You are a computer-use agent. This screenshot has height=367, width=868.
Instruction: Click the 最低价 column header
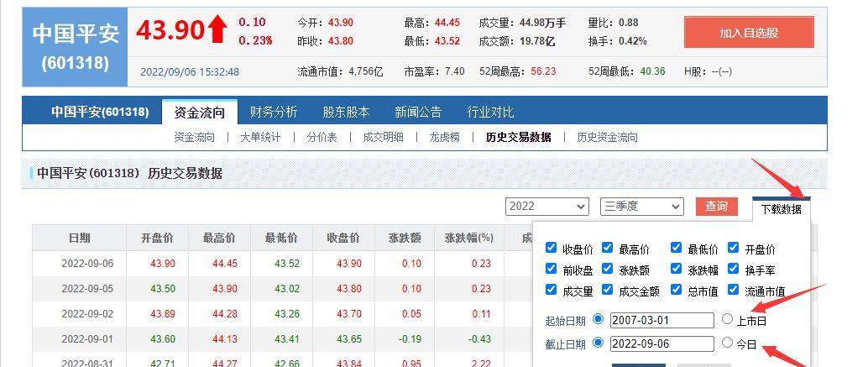(281, 238)
